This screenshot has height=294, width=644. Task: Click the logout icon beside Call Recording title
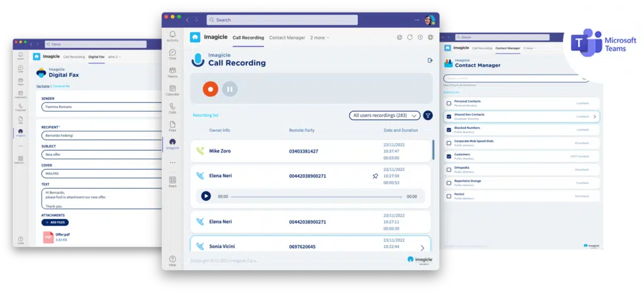pyautogui.click(x=430, y=60)
